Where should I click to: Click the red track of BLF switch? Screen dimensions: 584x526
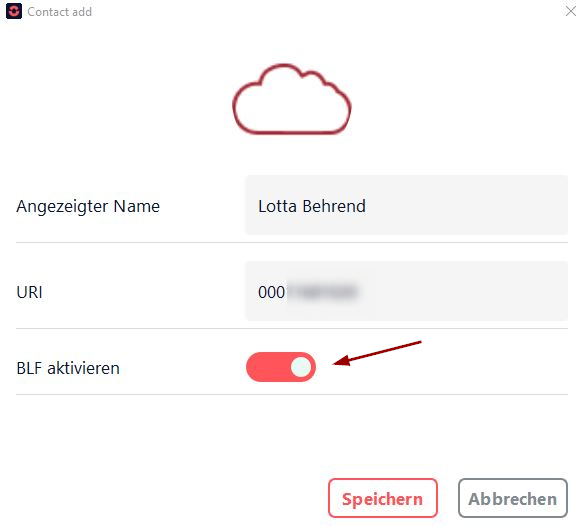266,367
